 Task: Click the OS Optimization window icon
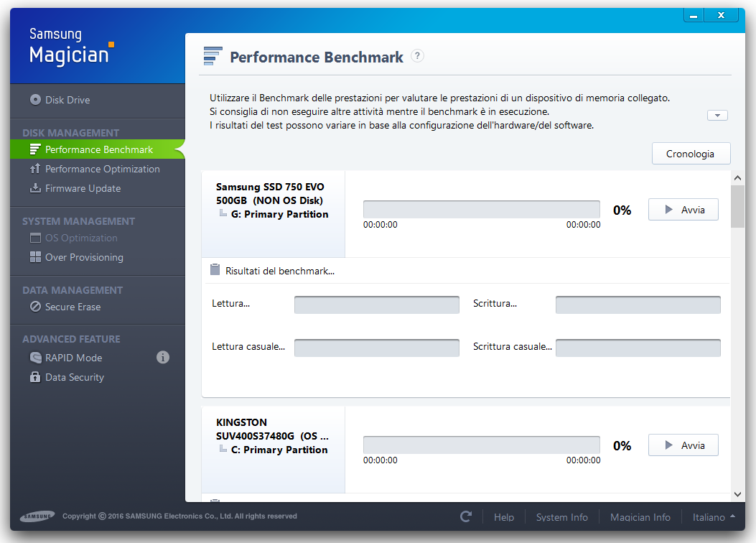pos(35,238)
